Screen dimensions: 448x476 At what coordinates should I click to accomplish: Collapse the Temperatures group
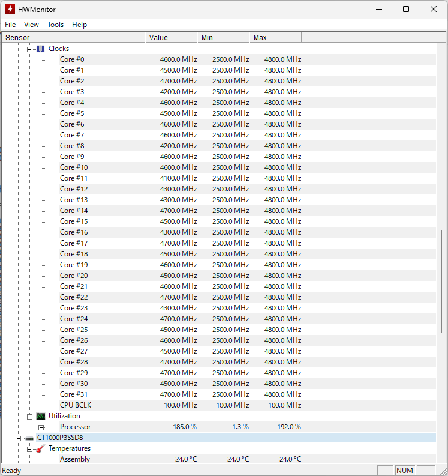29,448
